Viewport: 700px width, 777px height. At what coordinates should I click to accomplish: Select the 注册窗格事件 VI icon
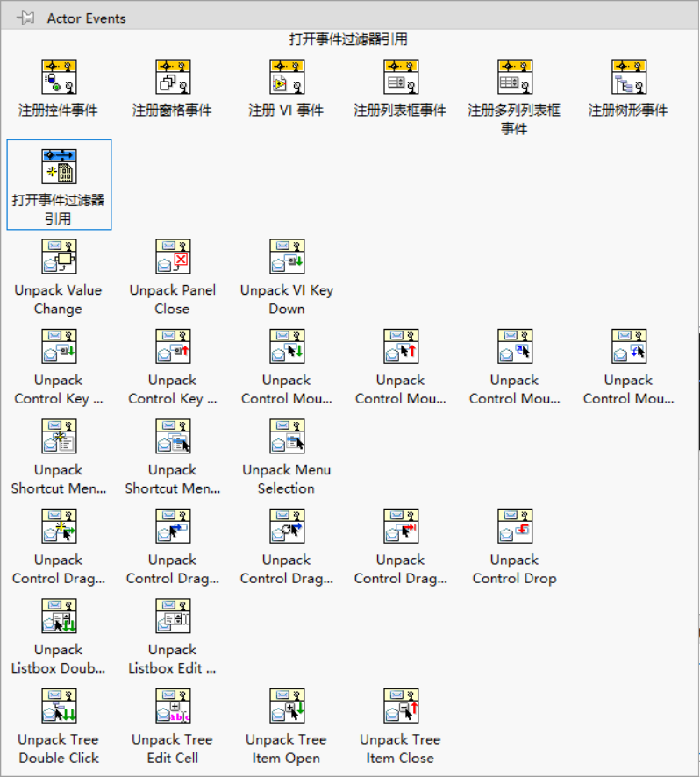coord(173,77)
